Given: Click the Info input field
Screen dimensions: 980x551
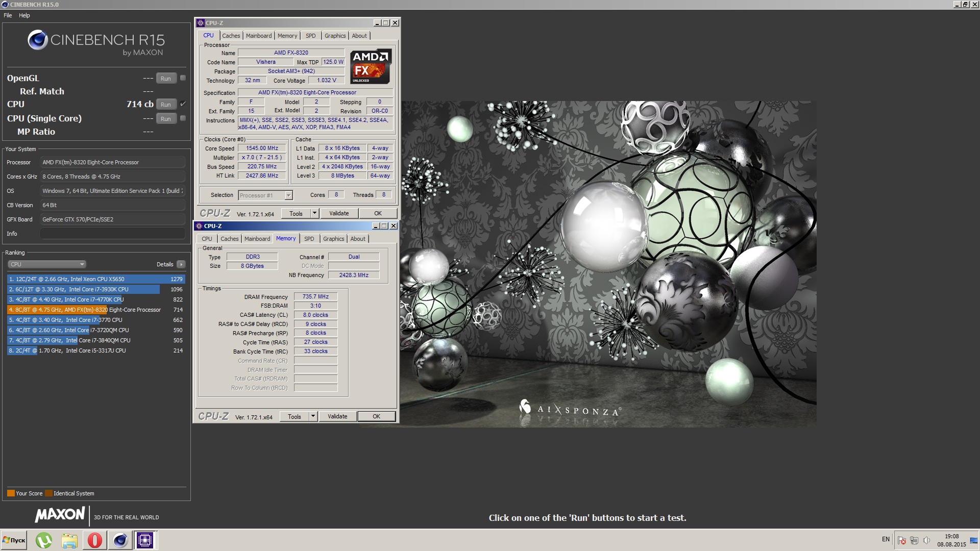Looking at the screenshot, I should click(x=113, y=234).
